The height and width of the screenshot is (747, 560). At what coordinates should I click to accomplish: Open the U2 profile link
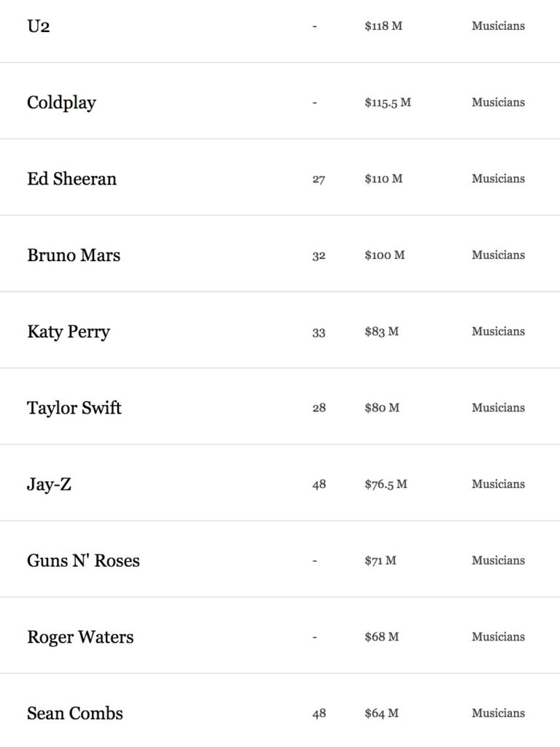pyautogui.click(x=39, y=26)
